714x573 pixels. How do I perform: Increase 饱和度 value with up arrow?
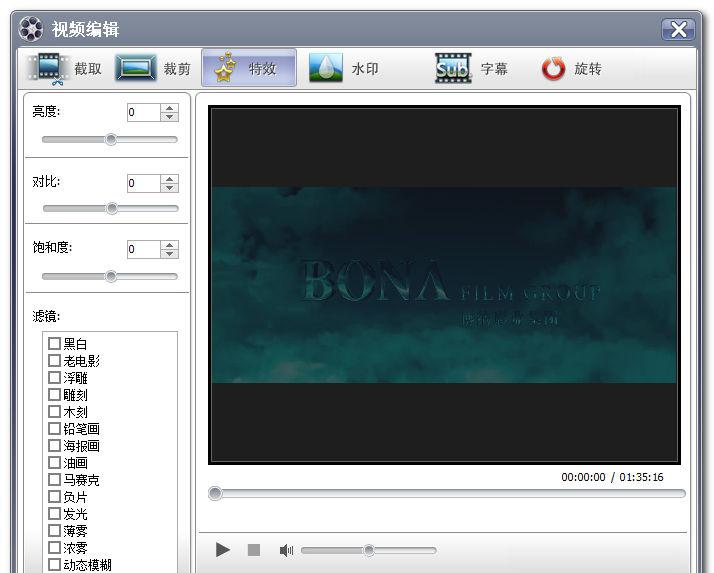pyautogui.click(x=169, y=245)
